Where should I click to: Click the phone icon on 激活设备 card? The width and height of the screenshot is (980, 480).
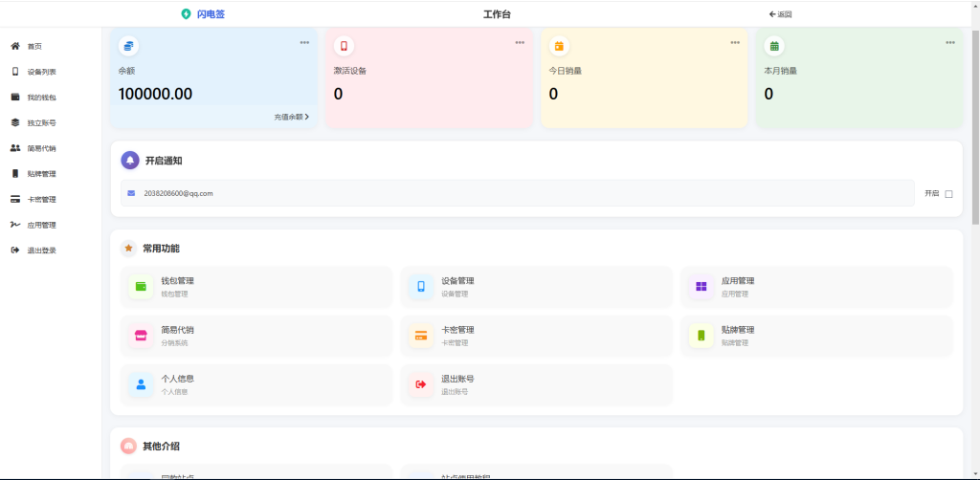click(344, 46)
